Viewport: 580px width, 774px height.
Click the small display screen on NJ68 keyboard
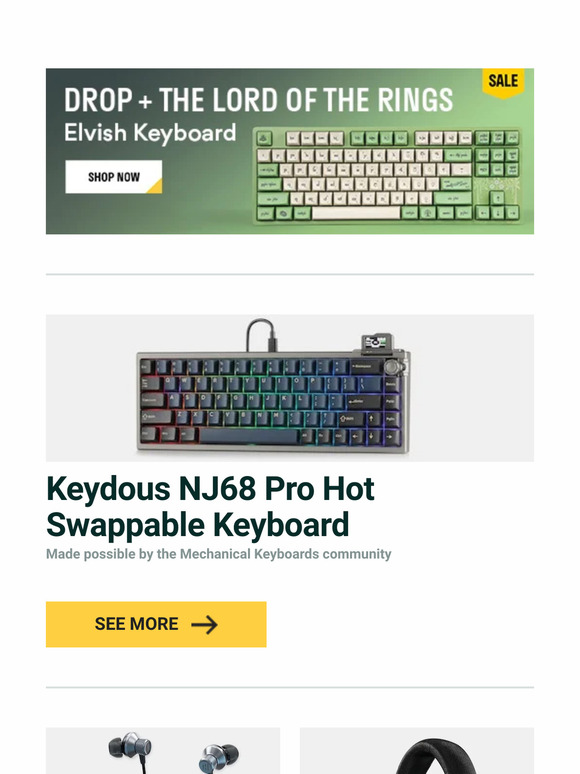pos(378,342)
